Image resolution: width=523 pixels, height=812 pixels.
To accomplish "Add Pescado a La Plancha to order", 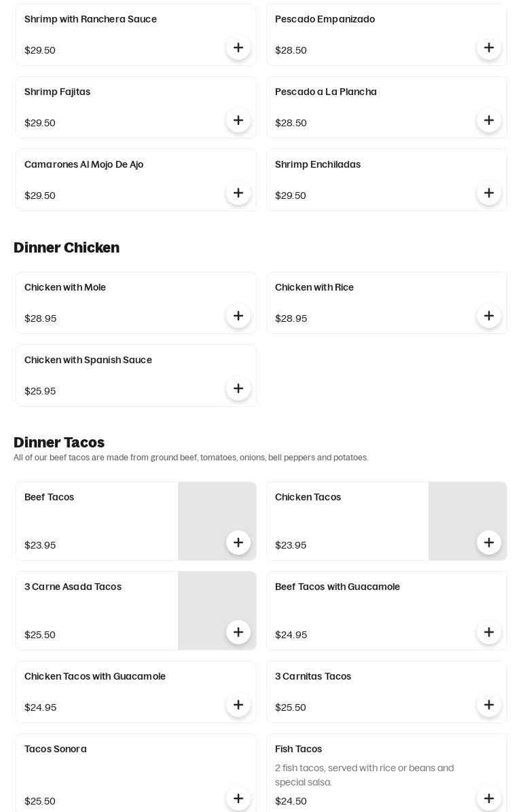I will [489, 120].
